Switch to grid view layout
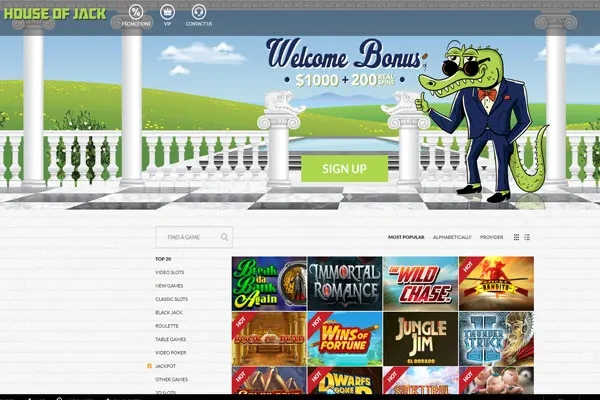600x400 pixels. (516, 238)
